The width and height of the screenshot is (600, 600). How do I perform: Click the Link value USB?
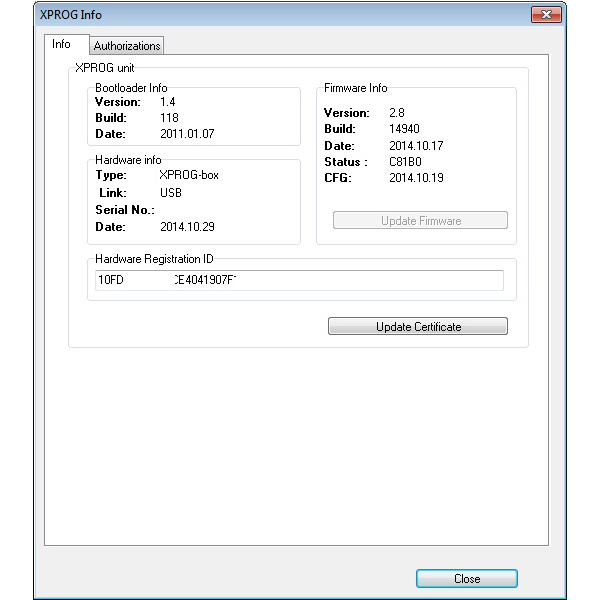coord(171,192)
